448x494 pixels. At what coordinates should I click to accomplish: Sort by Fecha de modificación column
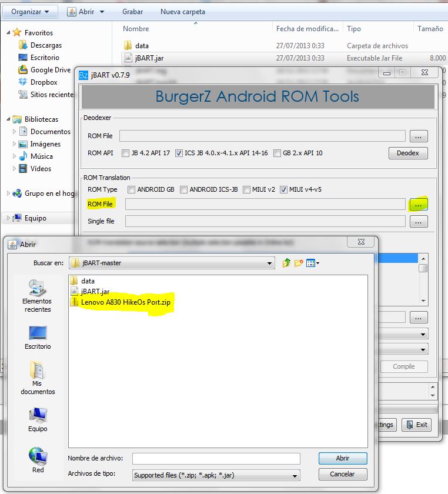[x=307, y=29]
